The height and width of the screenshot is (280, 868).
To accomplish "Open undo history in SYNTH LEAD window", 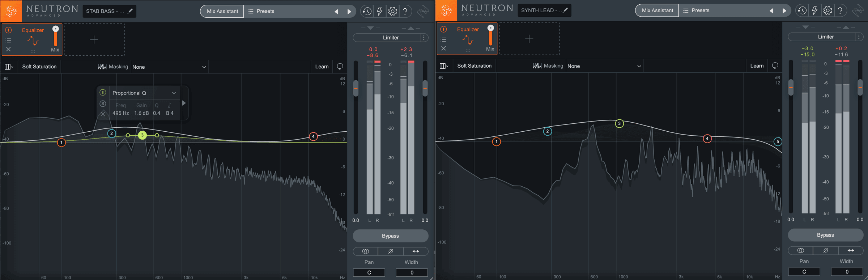I will [x=802, y=10].
